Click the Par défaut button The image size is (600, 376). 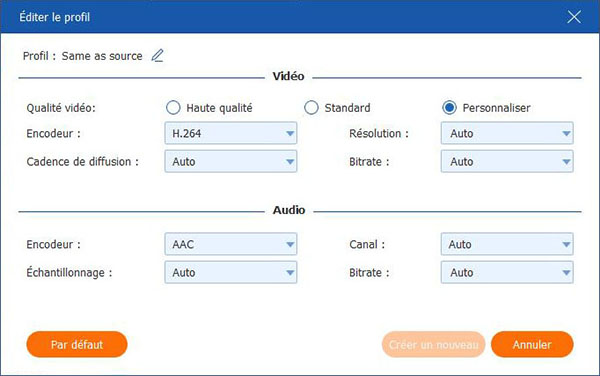click(77, 344)
